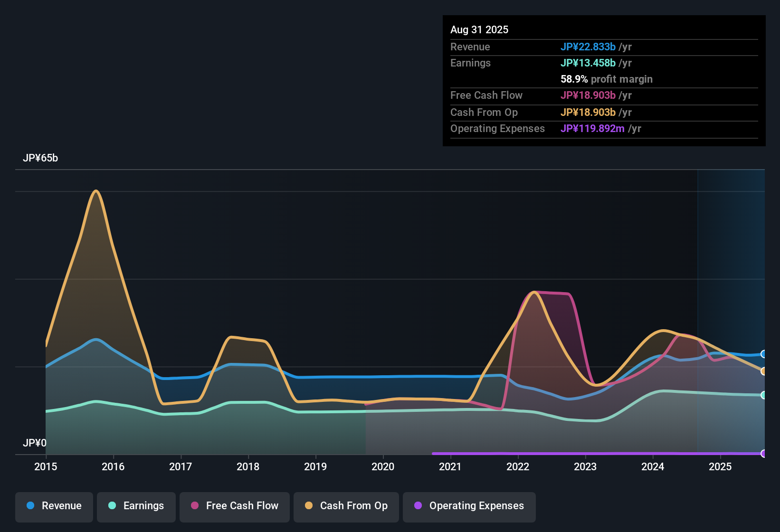Toggle the Cash From Op legend button
Screen dimensions: 780x532
(x=346, y=507)
